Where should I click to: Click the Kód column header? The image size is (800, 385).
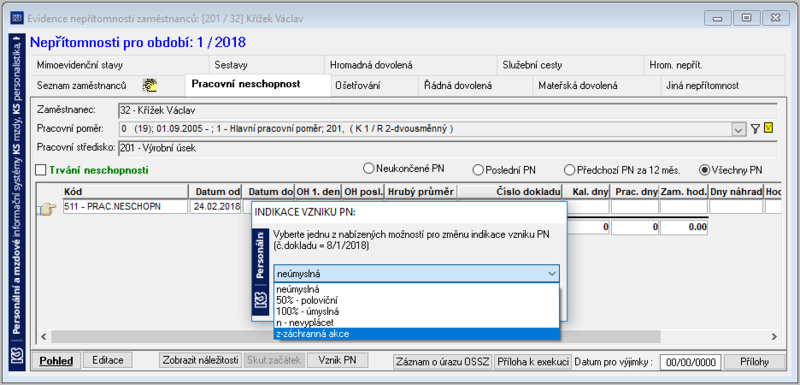click(x=126, y=192)
